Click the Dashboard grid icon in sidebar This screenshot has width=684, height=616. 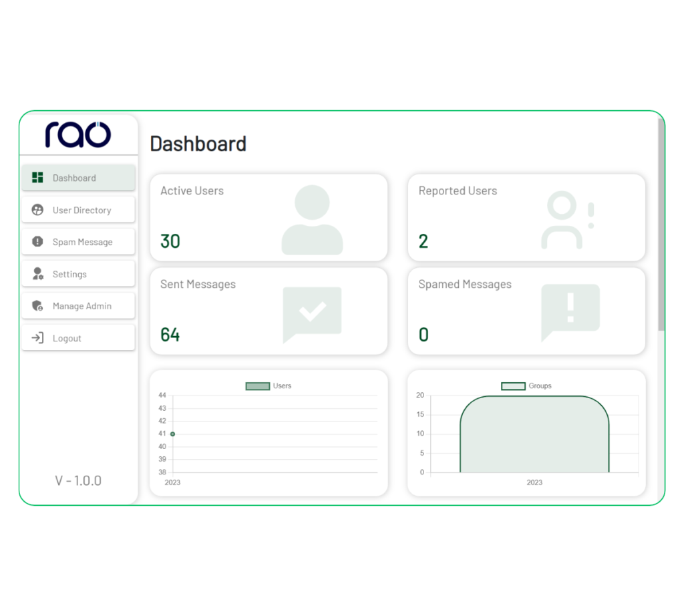37,178
